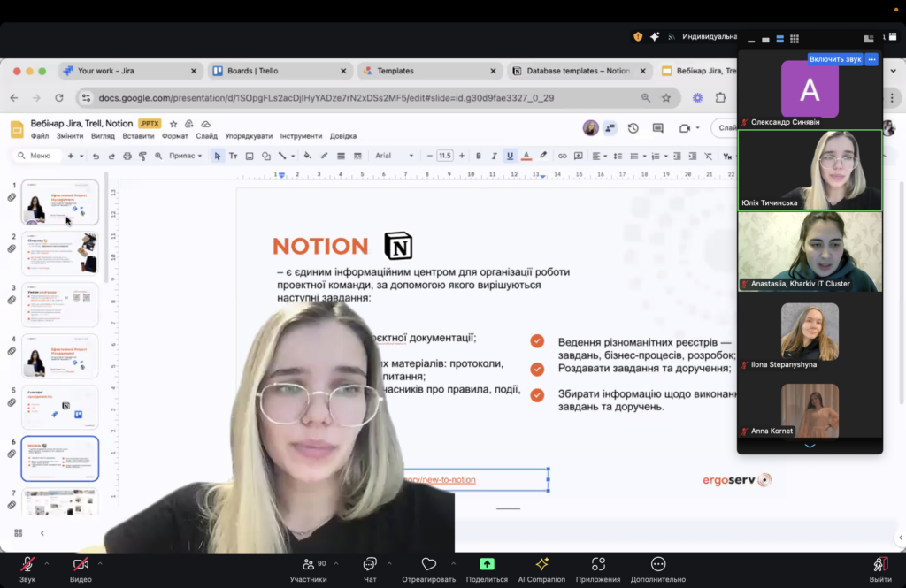Select slide 3 thumbnail

[x=60, y=305]
